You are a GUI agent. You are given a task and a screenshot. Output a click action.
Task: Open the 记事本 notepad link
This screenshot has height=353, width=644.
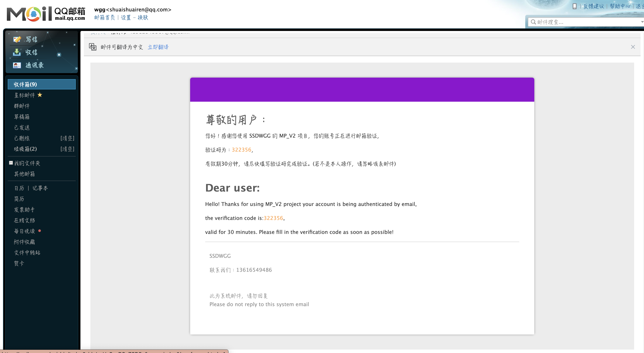40,188
